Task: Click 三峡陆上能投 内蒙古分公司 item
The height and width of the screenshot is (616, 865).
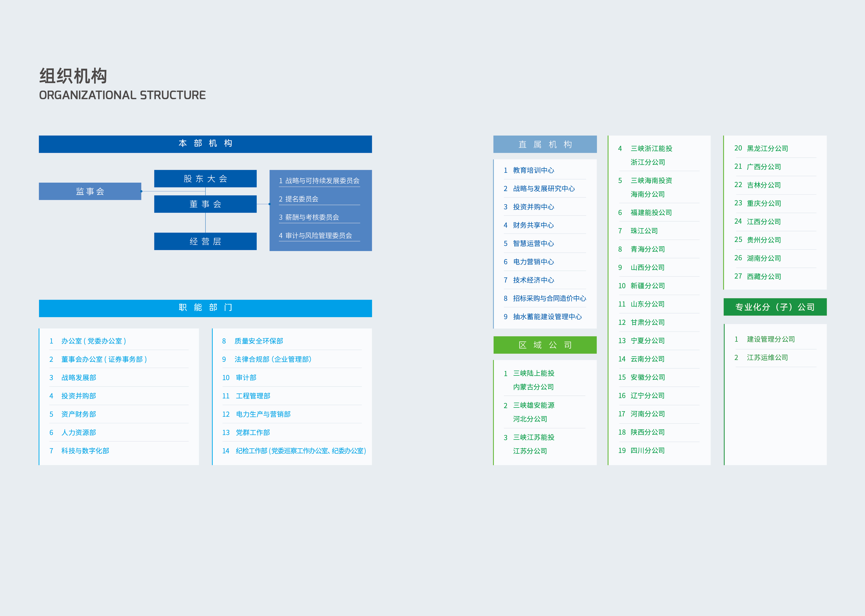Action: click(533, 380)
